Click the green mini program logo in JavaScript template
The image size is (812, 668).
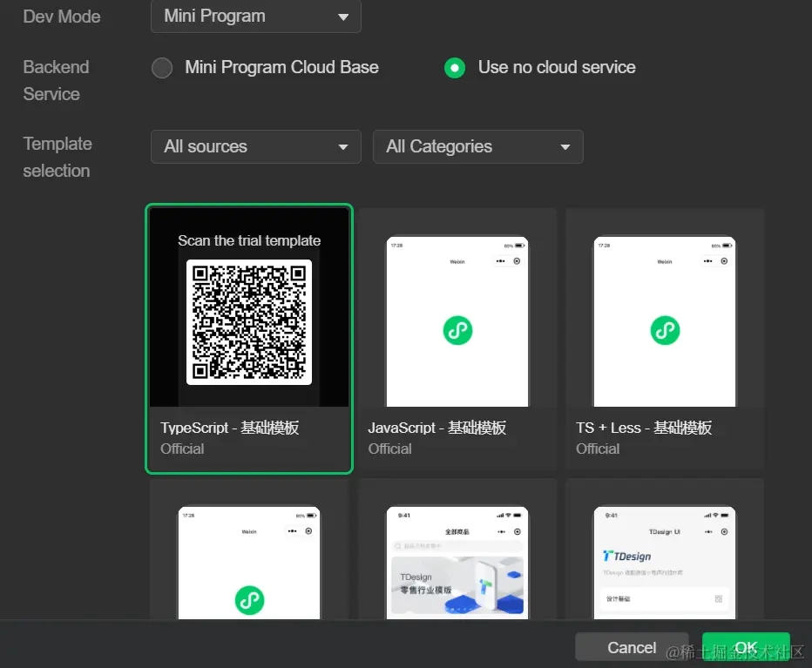[x=457, y=330]
